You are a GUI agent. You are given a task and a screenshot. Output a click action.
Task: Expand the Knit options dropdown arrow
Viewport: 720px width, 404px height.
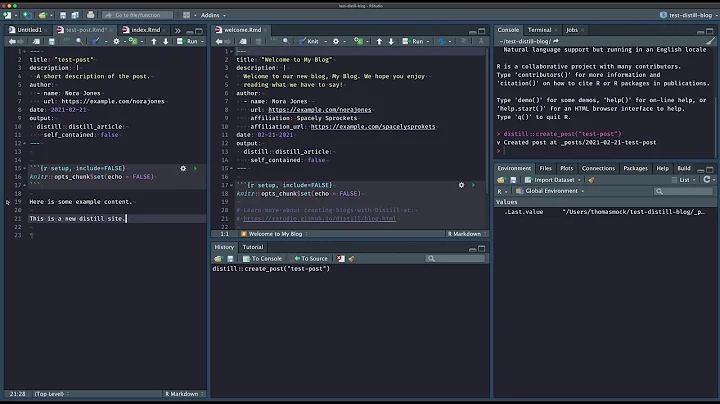click(x=326, y=41)
